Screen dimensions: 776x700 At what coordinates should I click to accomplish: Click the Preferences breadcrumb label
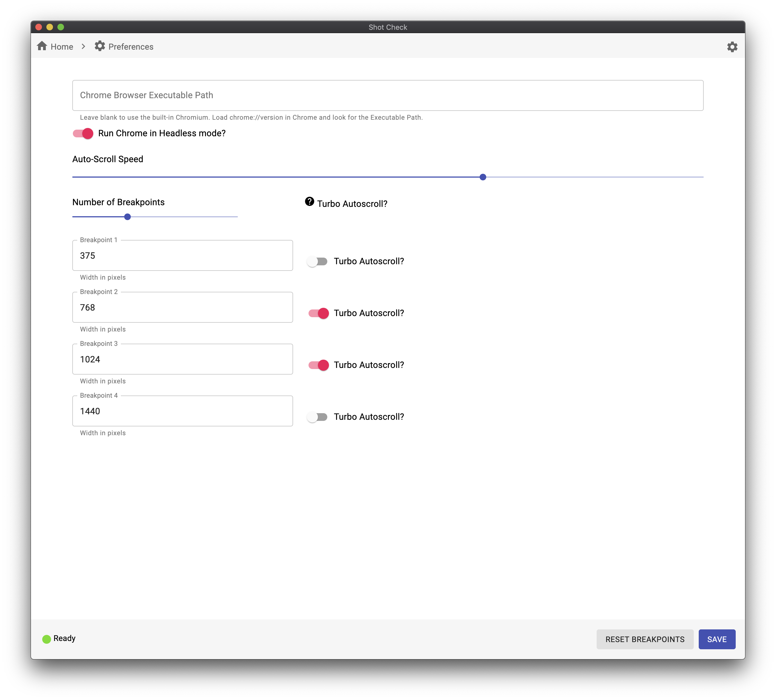pos(131,47)
